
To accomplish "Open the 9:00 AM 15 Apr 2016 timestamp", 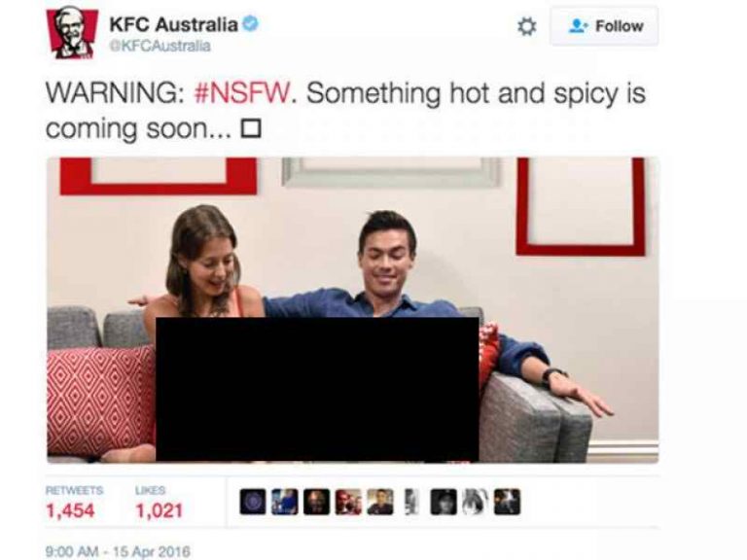I will [118, 551].
